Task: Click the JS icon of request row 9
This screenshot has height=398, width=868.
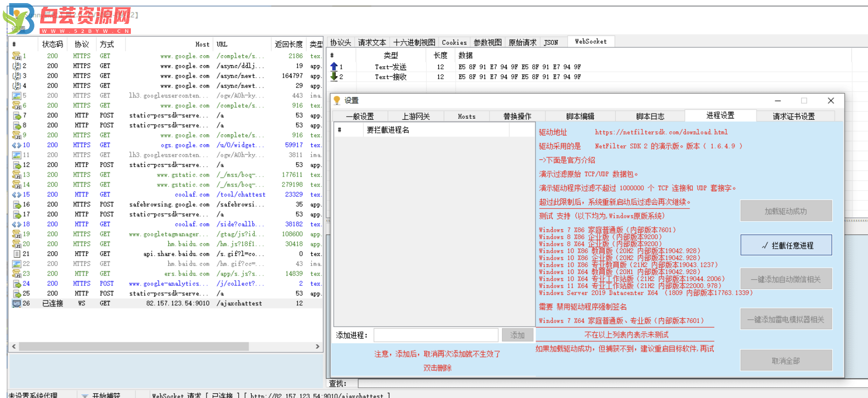Action: pos(17,135)
